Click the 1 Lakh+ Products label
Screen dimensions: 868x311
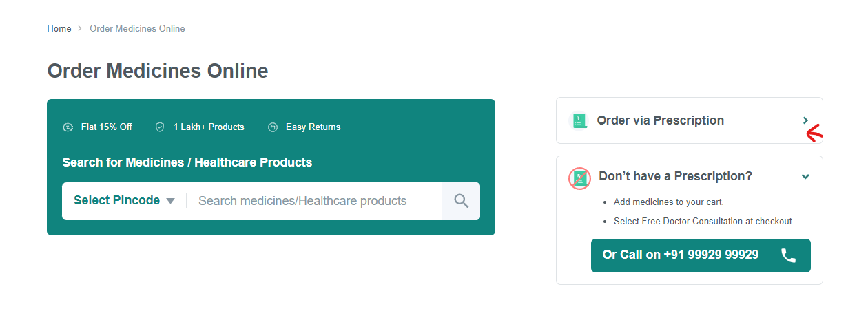(209, 127)
